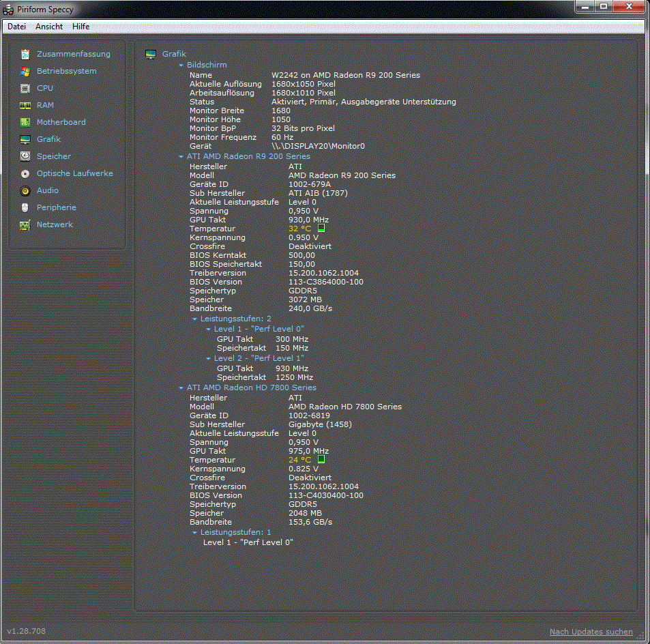Click the \\.\DISPLAY20\Monitor0 device value
Screen dimensions: 650x644
(x=318, y=146)
